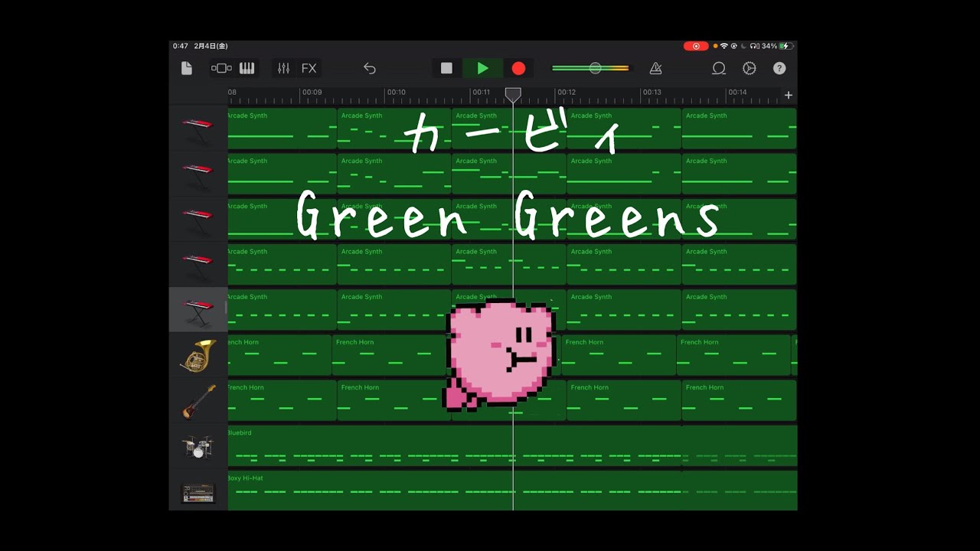Open My Songs browser document icon
This screenshot has height=551, width=980.
(x=186, y=68)
